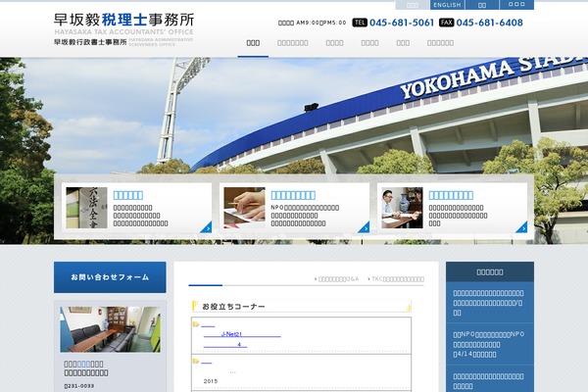Image resolution: width=588 pixels, height=392 pixels.
Task: Click blue corner arrow on NPO card
Action: click(x=365, y=227)
